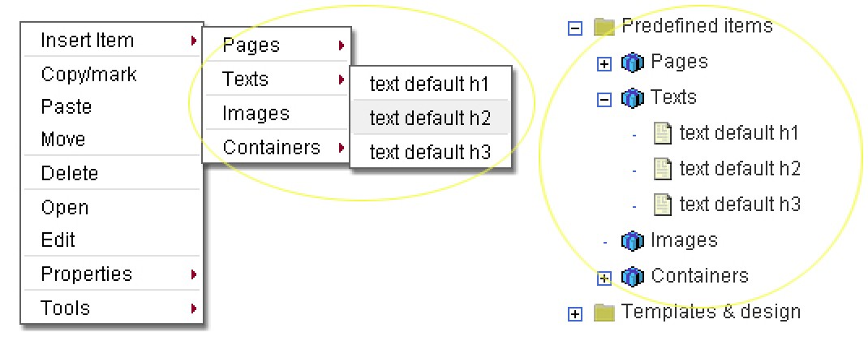Expand the Templates & design node
This screenshot has height=341, width=868.
(575, 314)
